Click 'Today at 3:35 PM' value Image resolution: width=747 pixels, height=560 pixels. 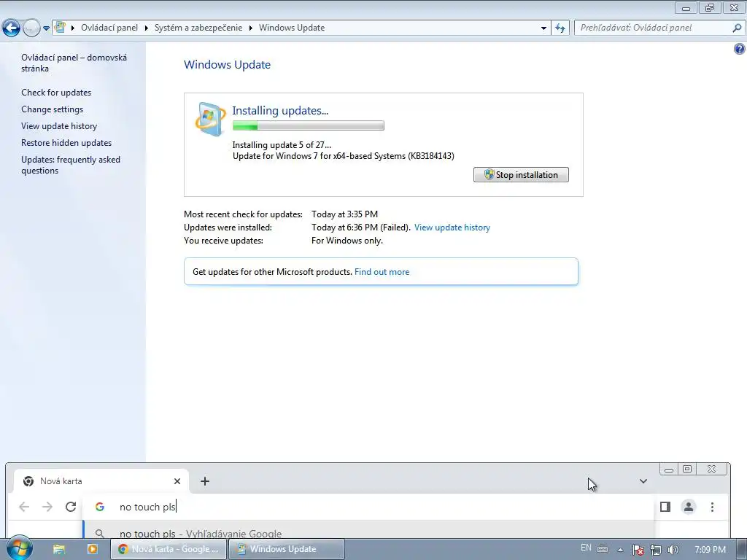click(344, 214)
